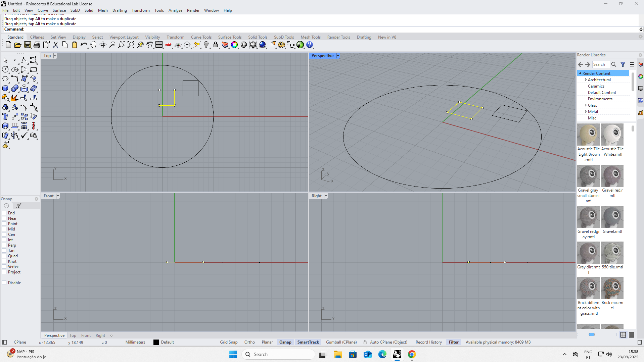Image resolution: width=644 pixels, height=362 pixels.
Task: Pick the Rectangle tool
Action: pos(34,70)
